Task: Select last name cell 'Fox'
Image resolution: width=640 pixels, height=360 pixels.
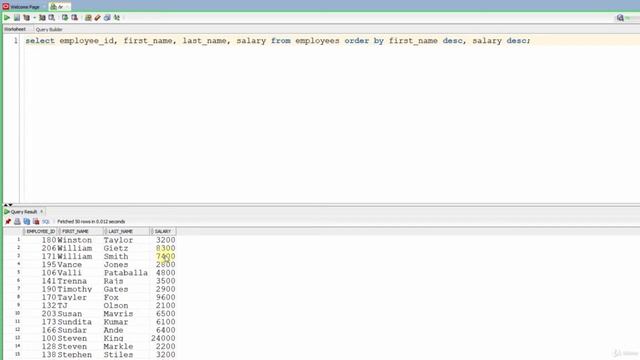Action: coord(111,297)
